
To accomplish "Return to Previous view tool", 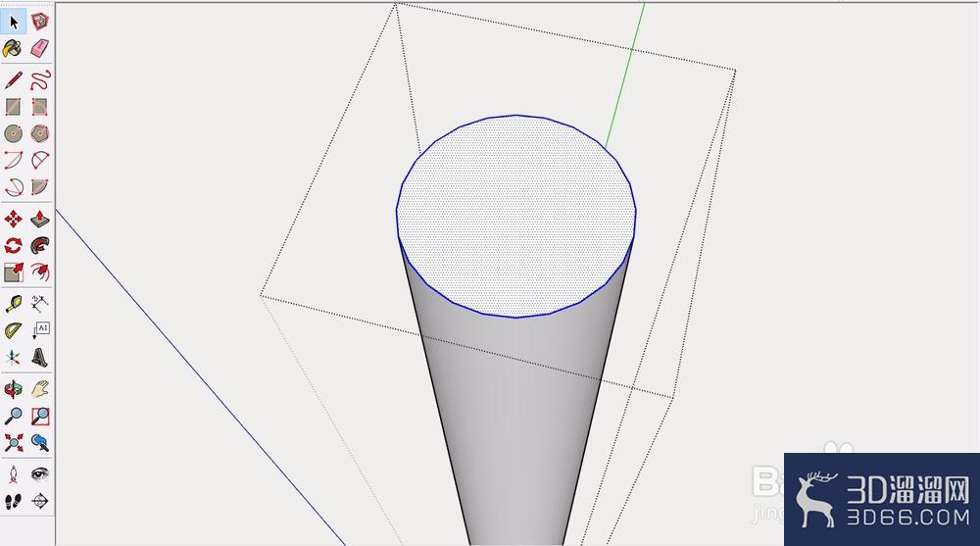I will (40, 442).
